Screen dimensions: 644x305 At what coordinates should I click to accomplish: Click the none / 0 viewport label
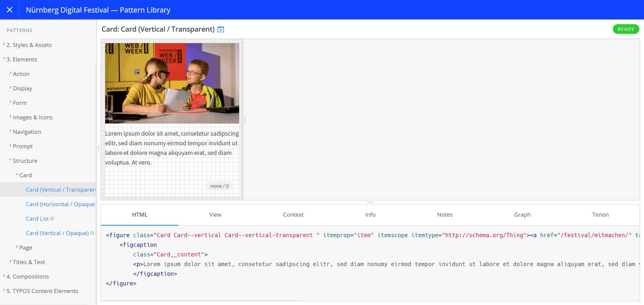point(219,186)
